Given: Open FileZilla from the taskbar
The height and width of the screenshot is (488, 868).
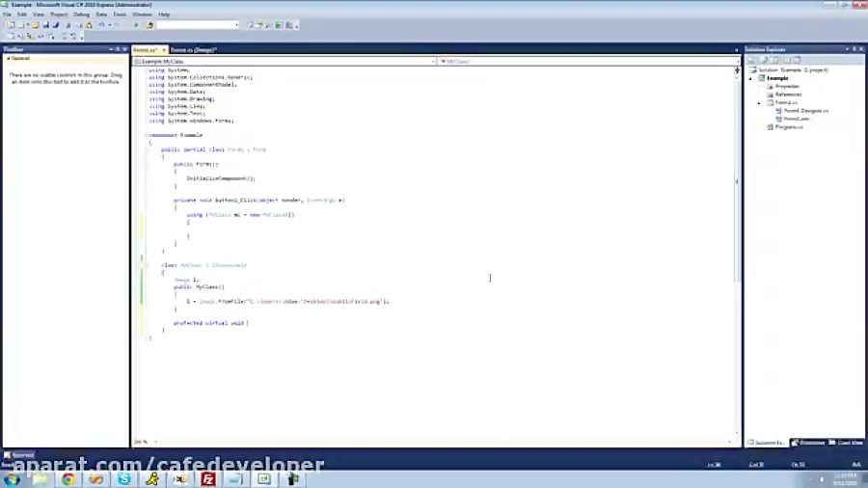Looking at the screenshot, I should pos(208,479).
